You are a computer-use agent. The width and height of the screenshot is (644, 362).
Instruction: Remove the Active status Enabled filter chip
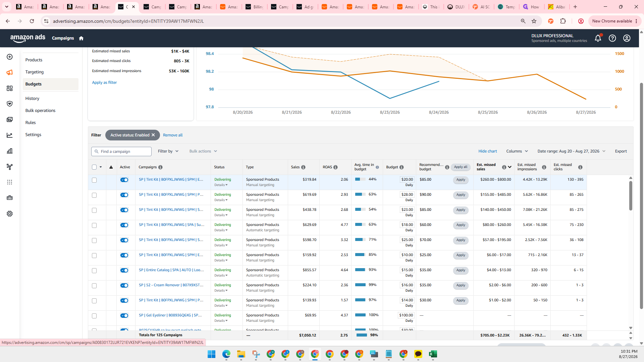[x=153, y=135]
